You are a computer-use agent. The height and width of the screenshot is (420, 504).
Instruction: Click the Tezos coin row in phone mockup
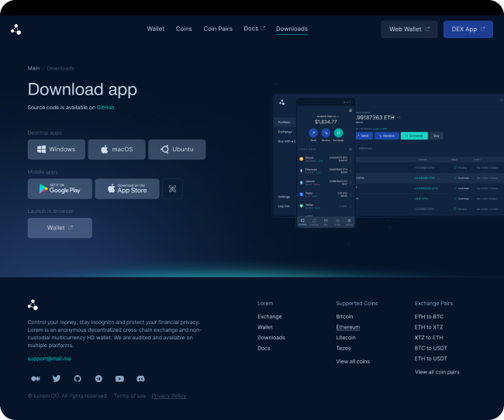tap(326, 194)
